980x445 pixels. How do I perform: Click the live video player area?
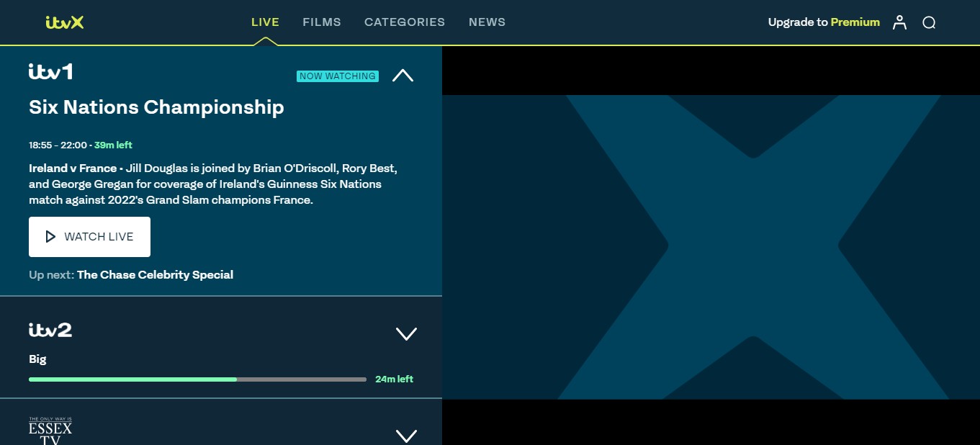(711, 247)
